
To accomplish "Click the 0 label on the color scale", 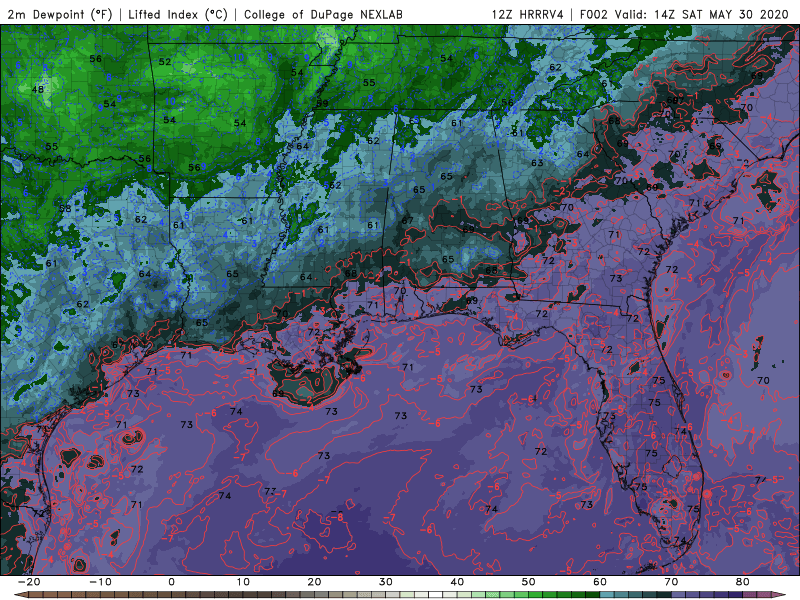I will pyautogui.click(x=171, y=582).
